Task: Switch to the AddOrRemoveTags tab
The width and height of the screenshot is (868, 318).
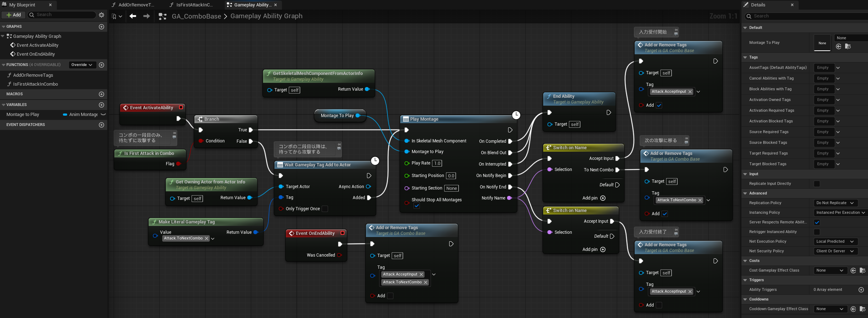Action: pos(133,5)
